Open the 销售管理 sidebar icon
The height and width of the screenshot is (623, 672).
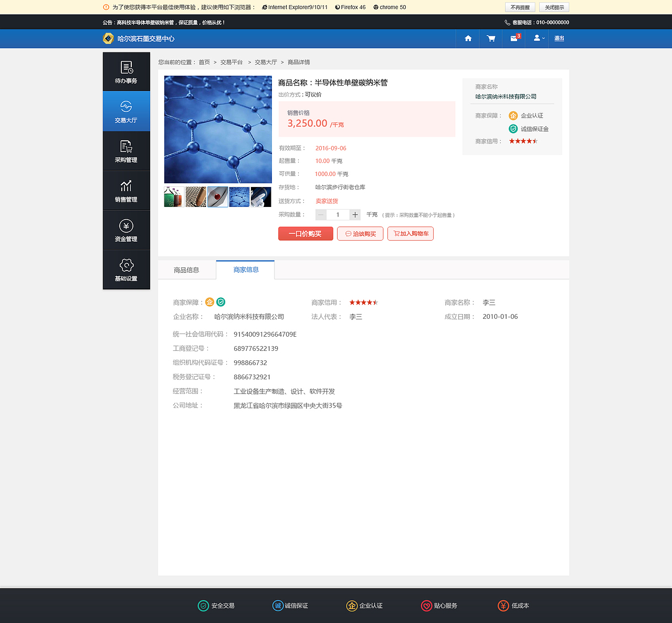click(x=126, y=190)
